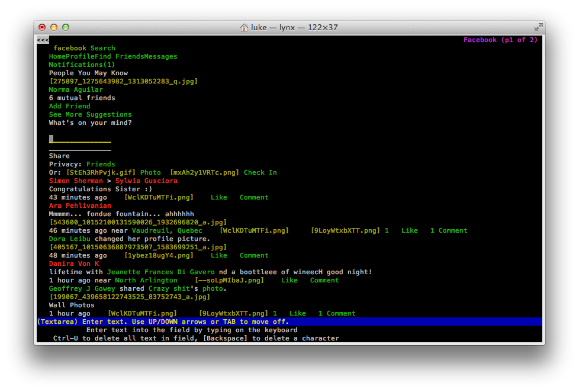Open the --soLpMIbaJ.png image link
The image size is (579, 392).
pyautogui.click(x=229, y=281)
